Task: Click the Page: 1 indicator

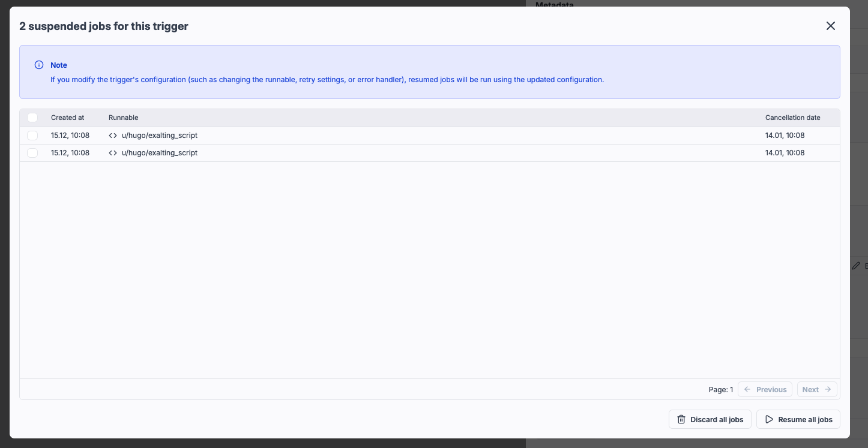Action: point(720,390)
